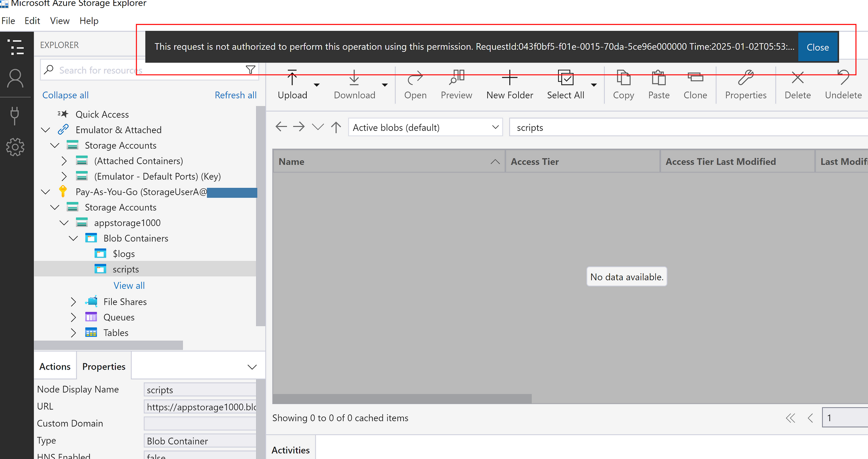Go to first page double-chevron icon
868x459 pixels.
click(x=791, y=418)
